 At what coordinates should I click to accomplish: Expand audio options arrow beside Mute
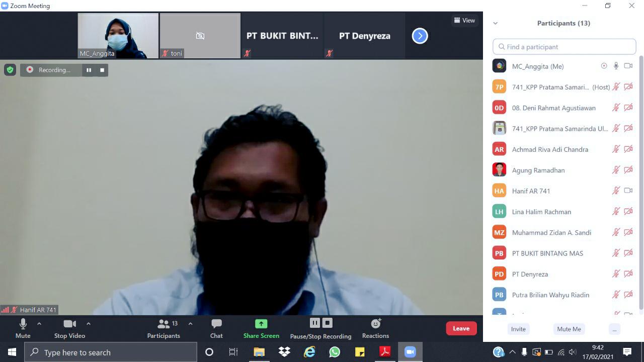tap(39, 324)
